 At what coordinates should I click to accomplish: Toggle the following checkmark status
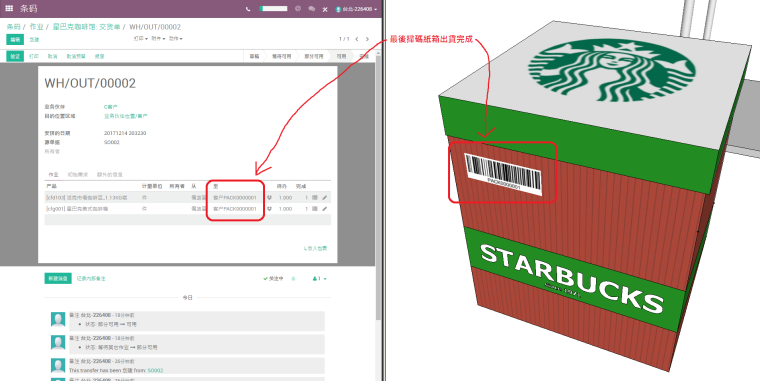coord(273,279)
